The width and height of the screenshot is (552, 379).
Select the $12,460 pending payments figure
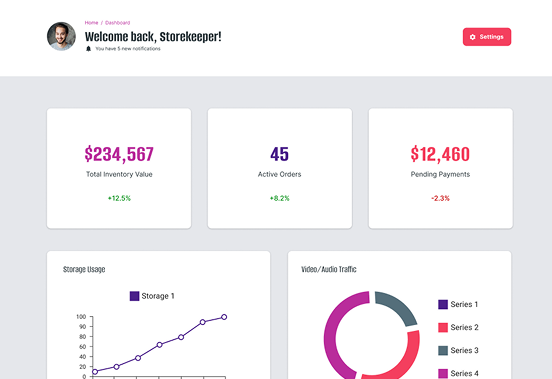click(440, 154)
